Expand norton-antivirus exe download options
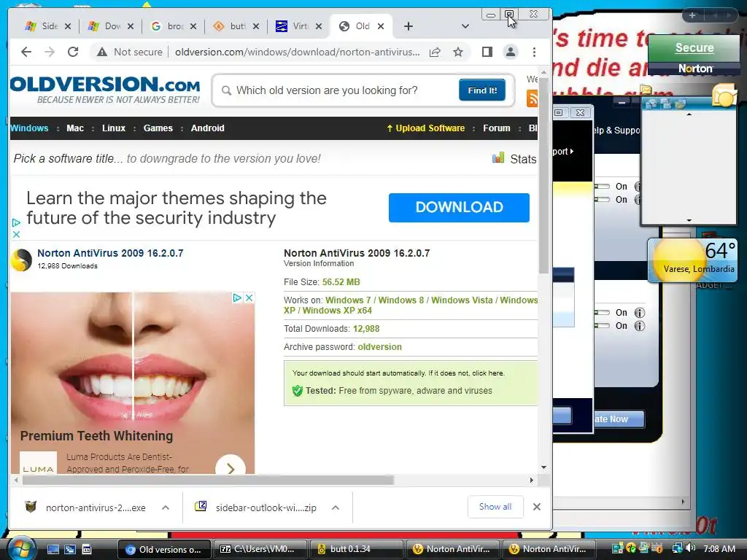Screen dimensions: 747x560 click(x=166, y=507)
